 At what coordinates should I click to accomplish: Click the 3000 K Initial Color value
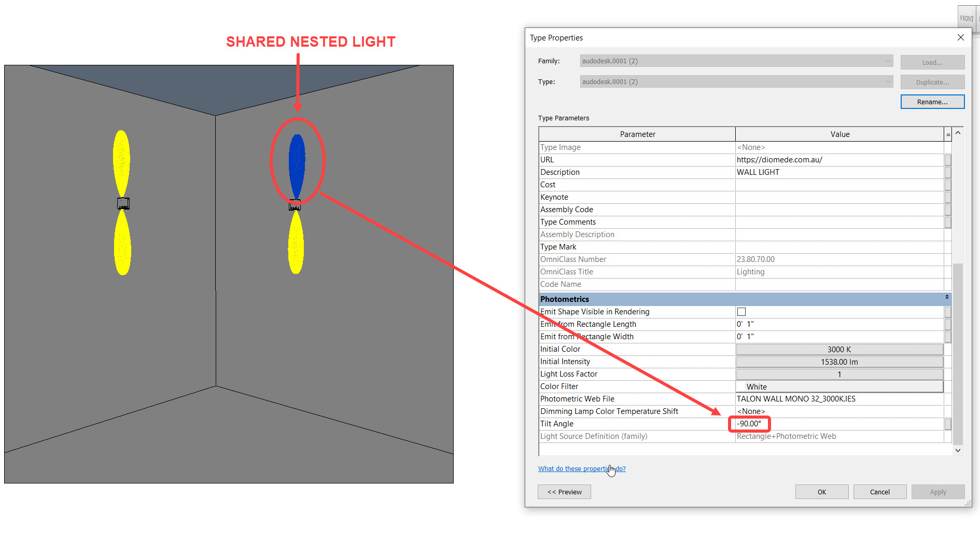(x=839, y=349)
